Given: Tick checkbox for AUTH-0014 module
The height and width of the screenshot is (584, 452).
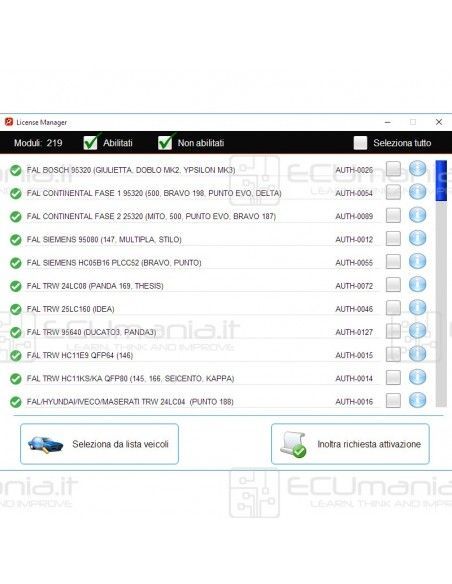Looking at the screenshot, I should point(393,377).
